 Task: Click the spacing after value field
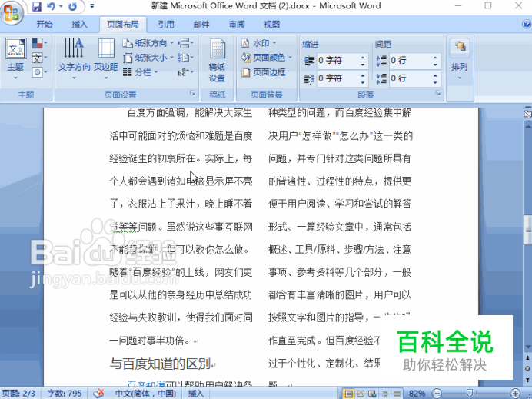[x=410, y=78]
